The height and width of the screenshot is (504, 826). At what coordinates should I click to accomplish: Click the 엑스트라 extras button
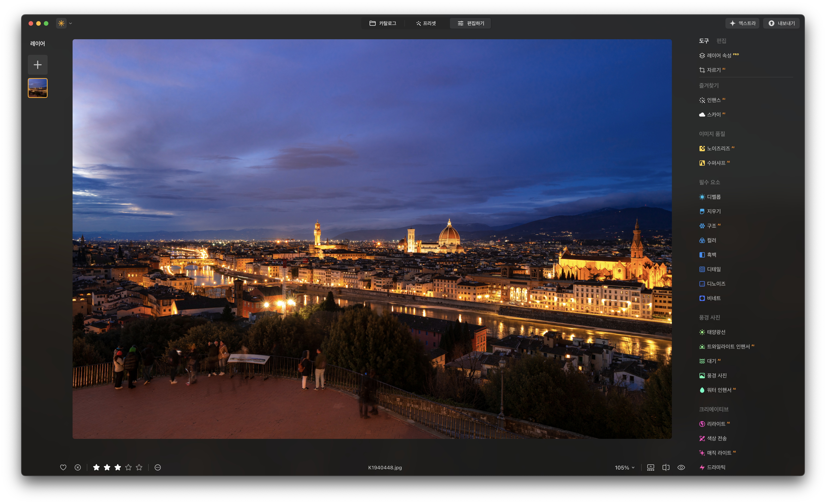click(x=742, y=23)
